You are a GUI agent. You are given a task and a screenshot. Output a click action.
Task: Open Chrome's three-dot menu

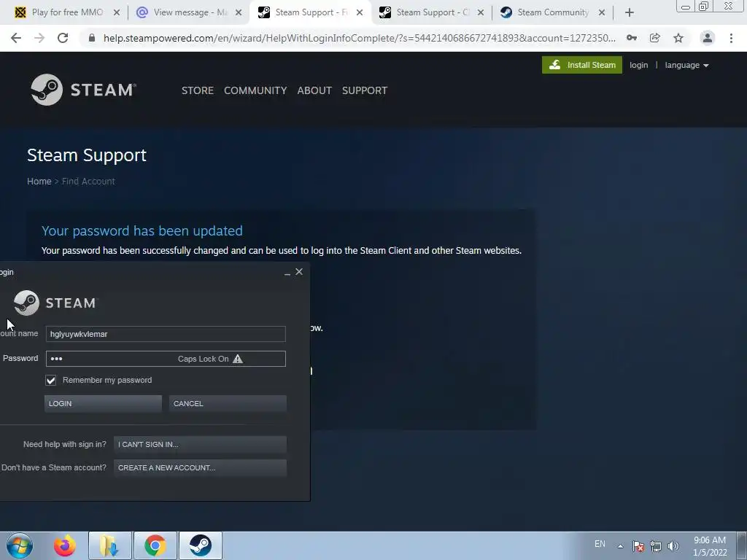pyautogui.click(x=731, y=38)
